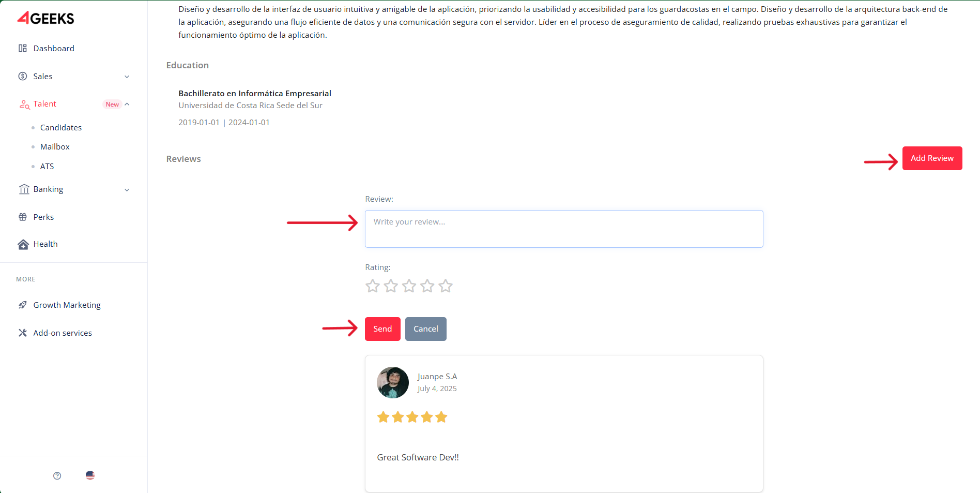Select the Perks gift icon

click(x=23, y=217)
